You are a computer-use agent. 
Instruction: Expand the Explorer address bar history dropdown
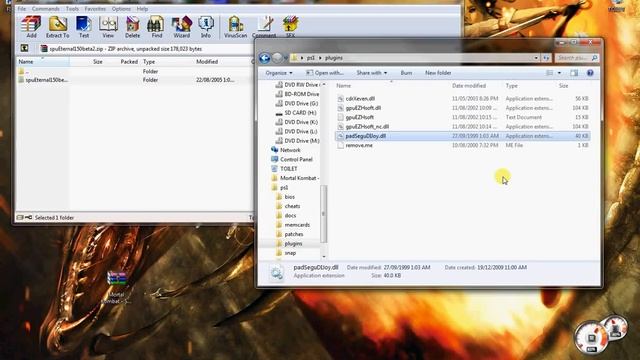point(536,58)
